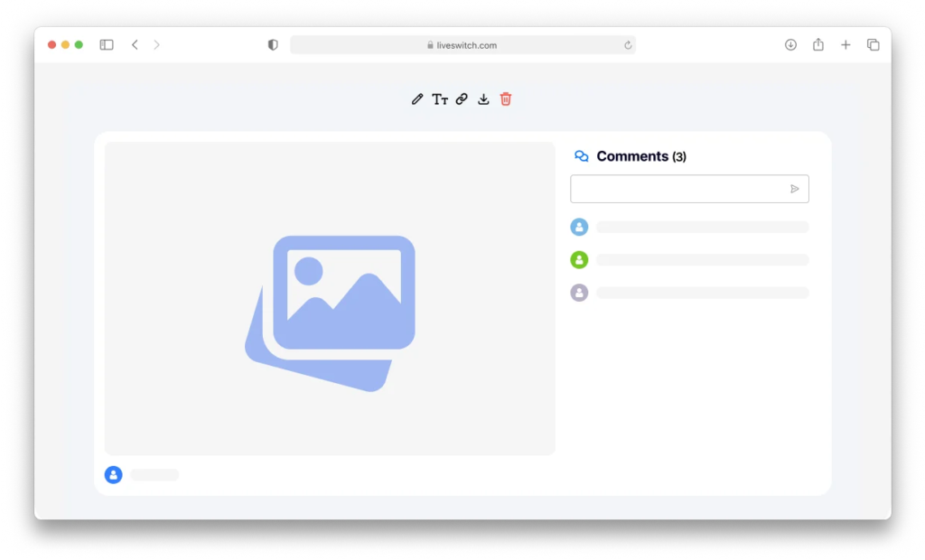The width and height of the screenshot is (925, 560).
Task: Reload the page
Action: (628, 45)
